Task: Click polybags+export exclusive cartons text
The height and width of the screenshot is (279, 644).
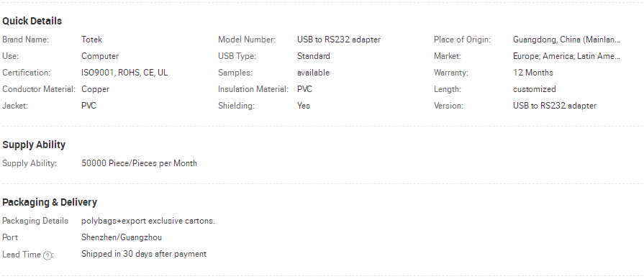Action: point(148,221)
